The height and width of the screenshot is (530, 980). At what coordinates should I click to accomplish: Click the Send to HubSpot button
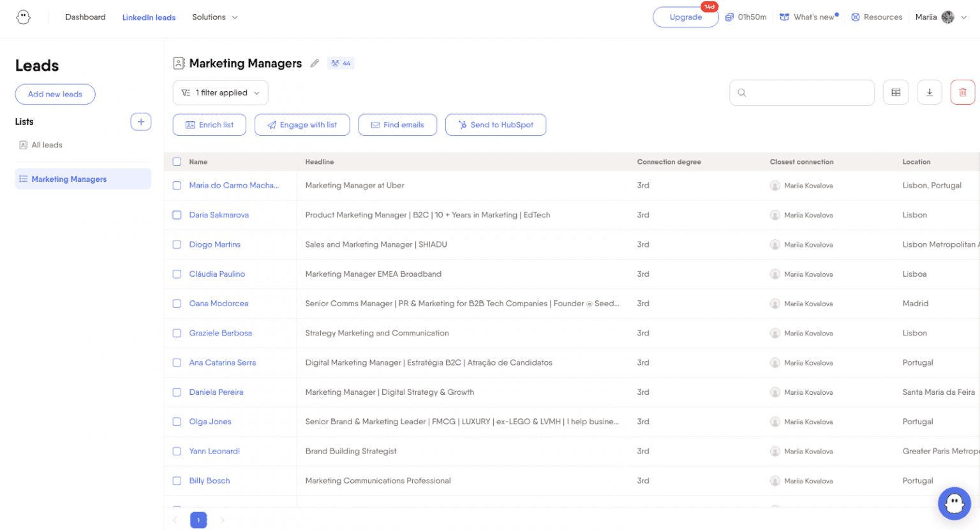point(495,125)
